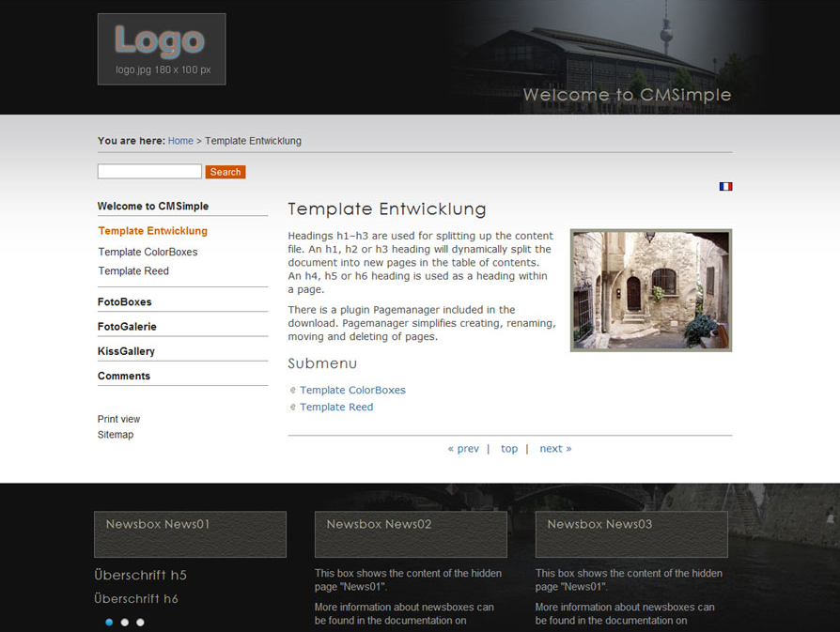Follow the Home breadcrumb link
Image resolution: width=840 pixels, height=632 pixels.
point(180,141)
